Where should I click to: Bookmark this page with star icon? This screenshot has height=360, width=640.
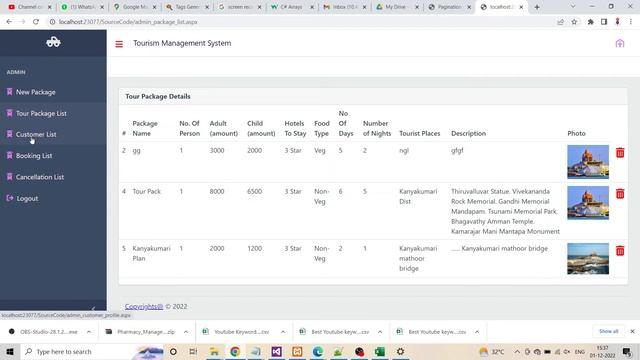(574, 22)
